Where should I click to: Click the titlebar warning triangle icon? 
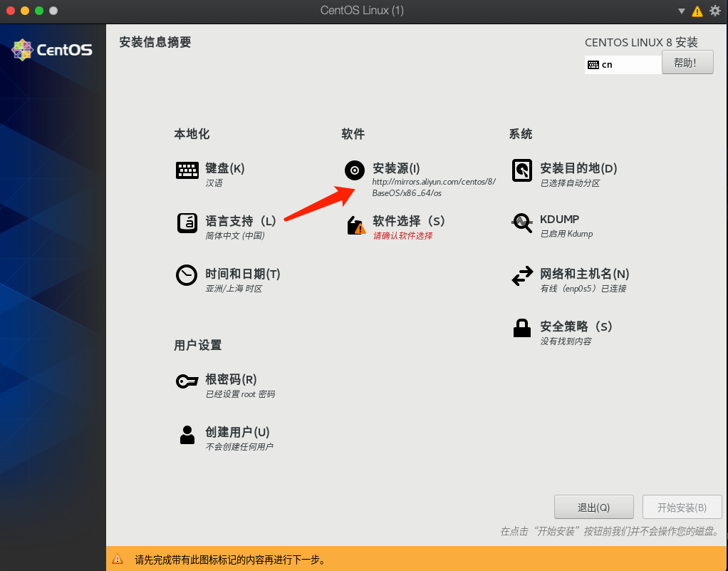696,11
